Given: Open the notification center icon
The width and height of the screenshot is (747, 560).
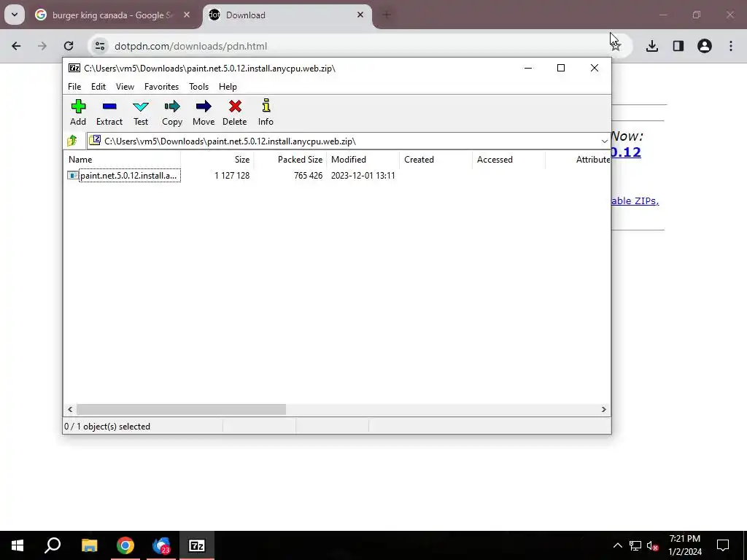Looking at the screenshot, I should (723, 545).
